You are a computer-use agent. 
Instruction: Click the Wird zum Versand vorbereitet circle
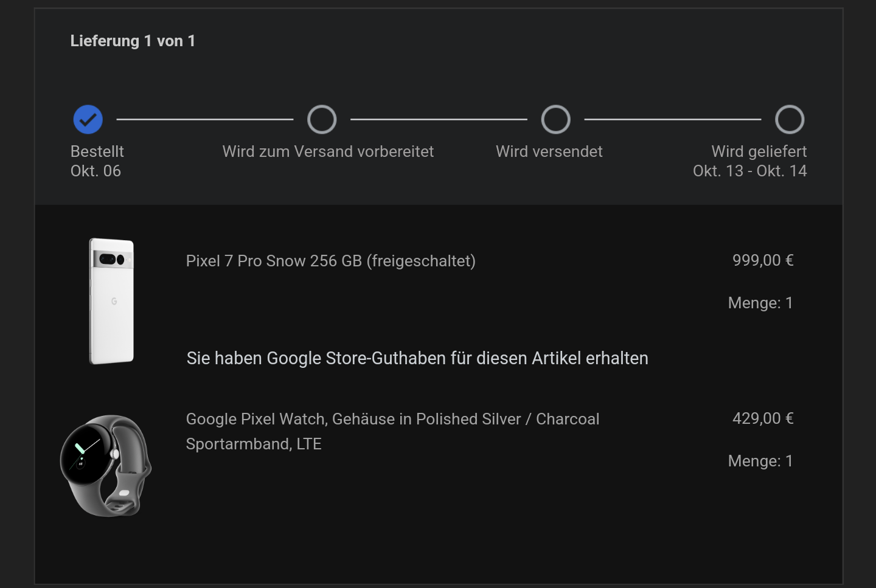[x=322, y=119]
